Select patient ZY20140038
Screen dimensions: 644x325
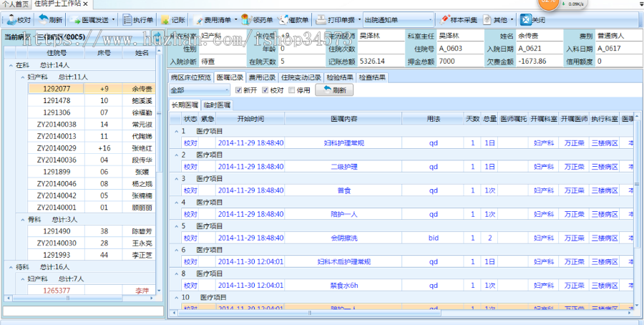coord(92,125)
